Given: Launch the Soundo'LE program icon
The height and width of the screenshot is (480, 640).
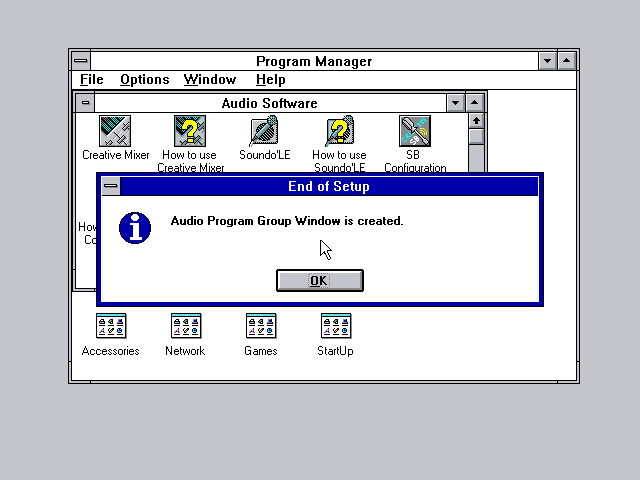Looking at the screenshot, I should (x=264, y=131).
